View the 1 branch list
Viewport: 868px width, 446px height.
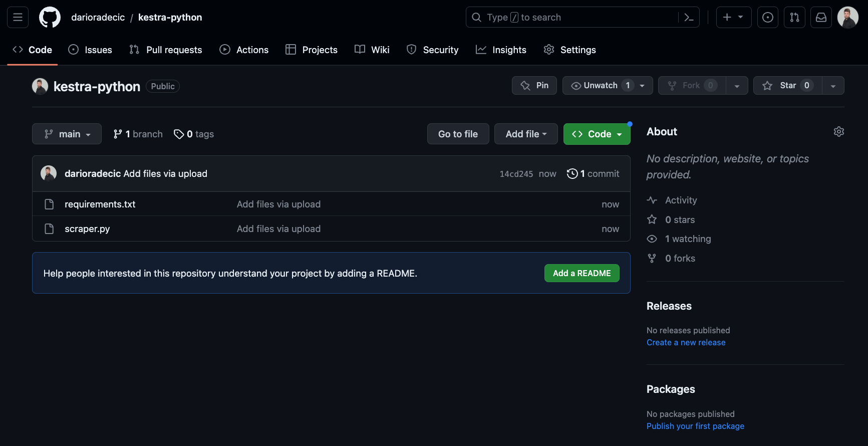coord(138,134)
